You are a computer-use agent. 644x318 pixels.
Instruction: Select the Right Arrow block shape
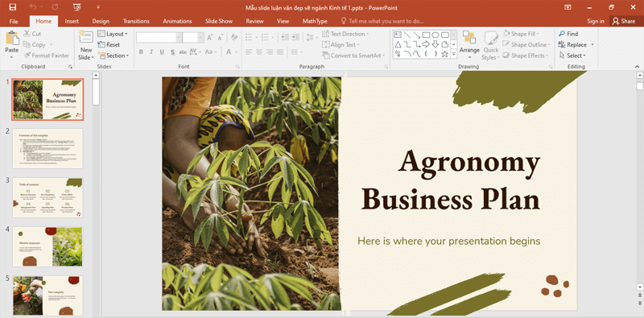click(x=426, y=44)
